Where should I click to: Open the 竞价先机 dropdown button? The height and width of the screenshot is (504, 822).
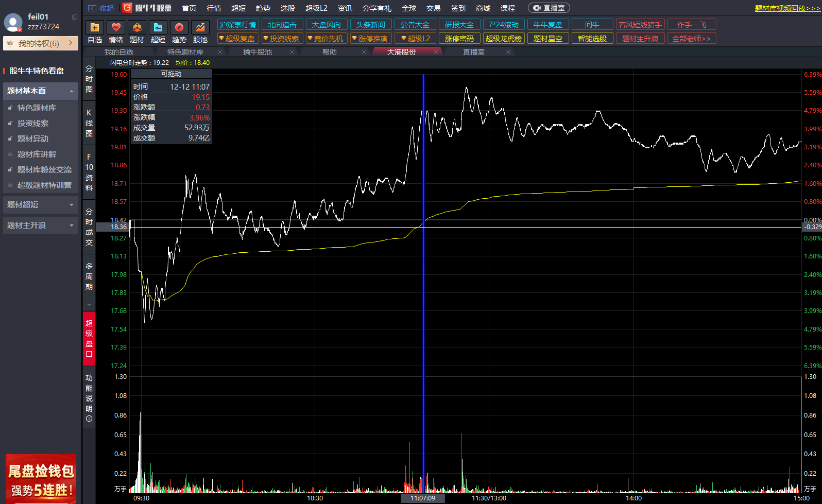326,39
